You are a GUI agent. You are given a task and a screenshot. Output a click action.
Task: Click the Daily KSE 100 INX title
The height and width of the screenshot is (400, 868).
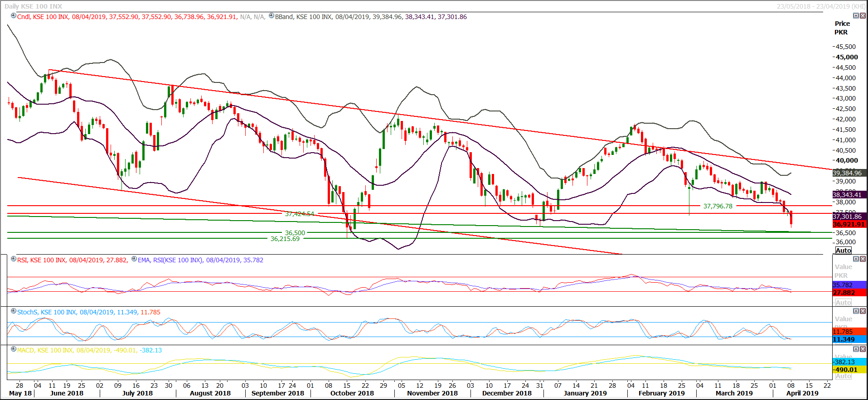tap(34, 6)
